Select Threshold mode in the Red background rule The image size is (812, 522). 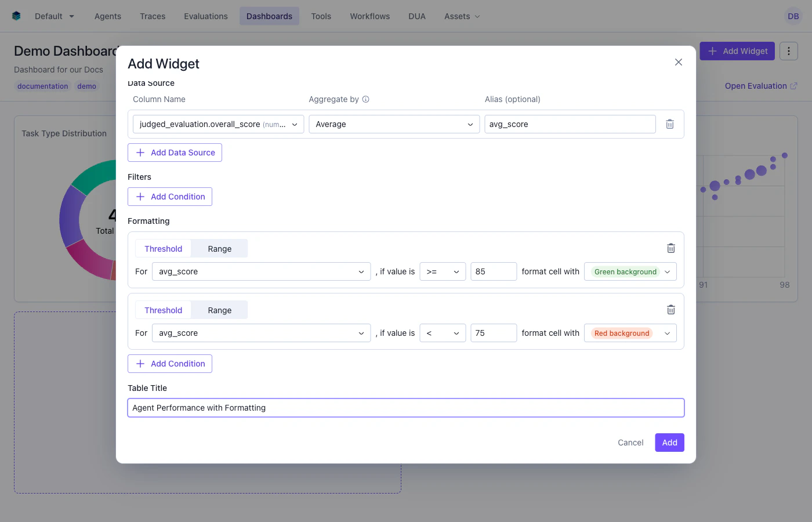[163, 310]
